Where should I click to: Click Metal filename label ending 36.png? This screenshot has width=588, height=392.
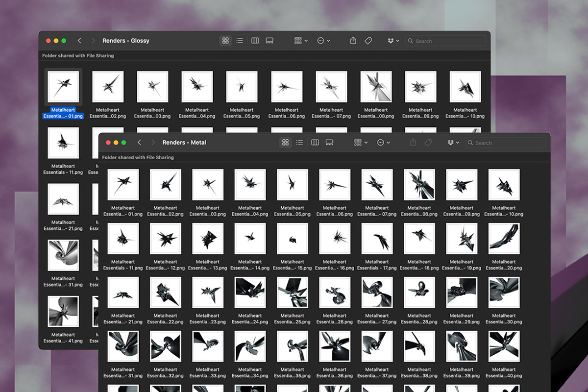(x=335, y=373)
